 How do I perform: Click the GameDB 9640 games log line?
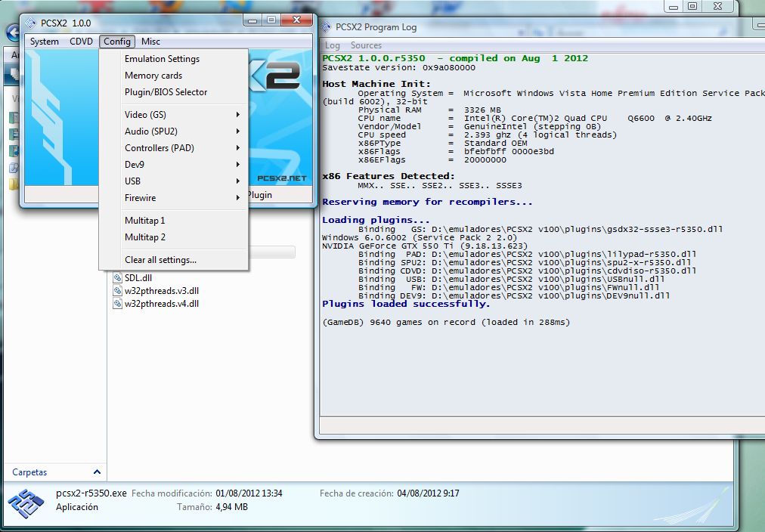[446, 323]
